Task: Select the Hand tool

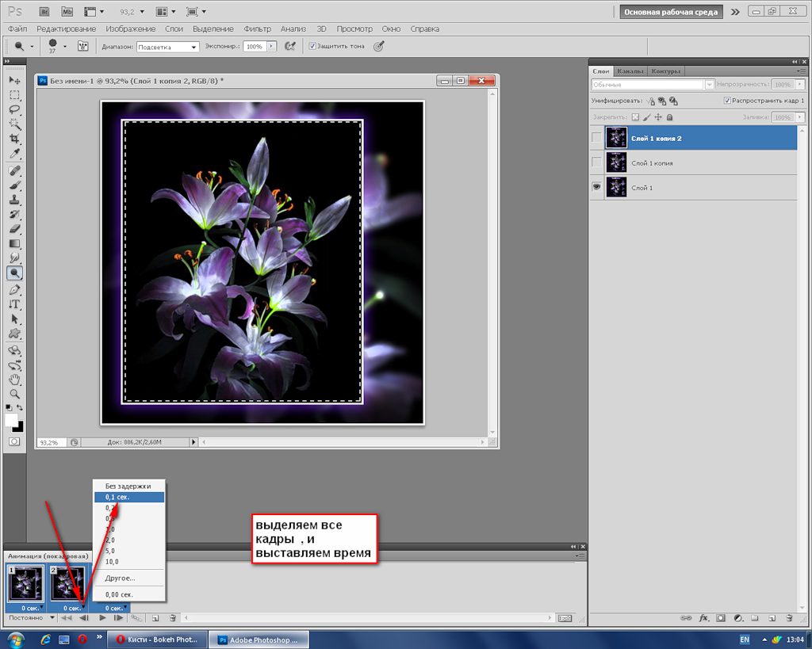Action: pyautogui.click(x=14, y=379)
